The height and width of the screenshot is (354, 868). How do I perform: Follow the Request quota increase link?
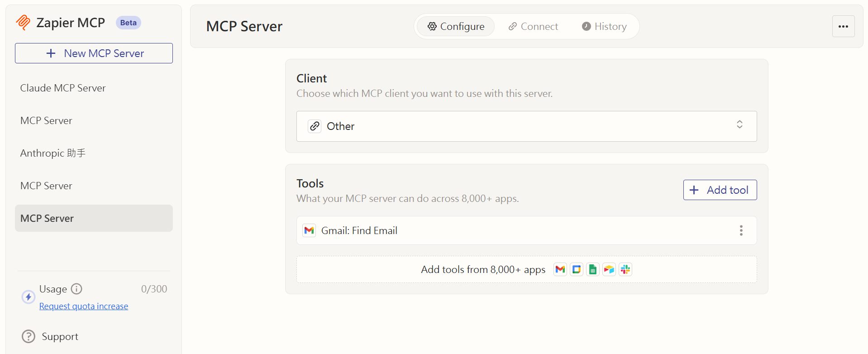[84, 306]
